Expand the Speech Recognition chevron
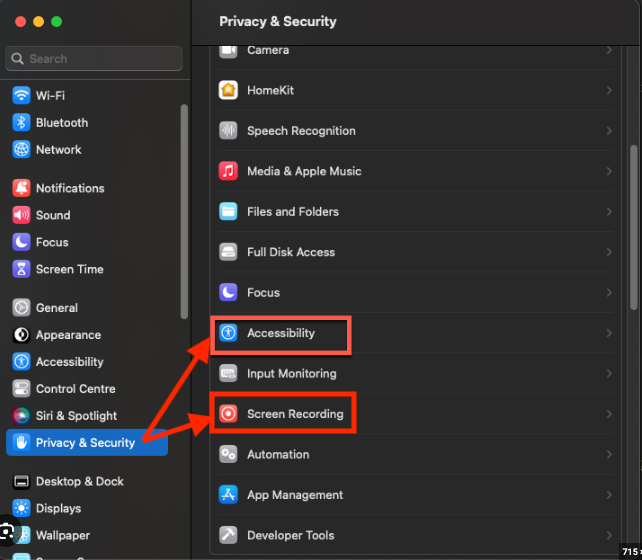642x560 pixels. 609,131
